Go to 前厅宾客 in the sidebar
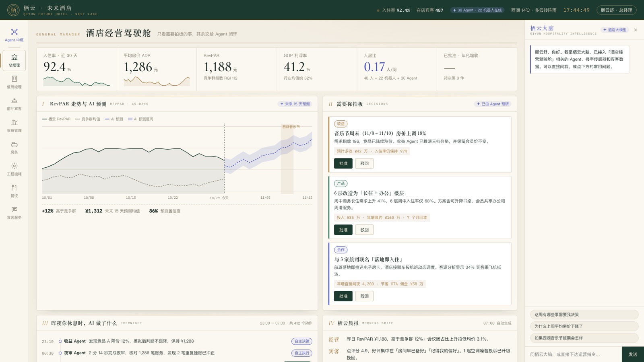 point(14,104)
